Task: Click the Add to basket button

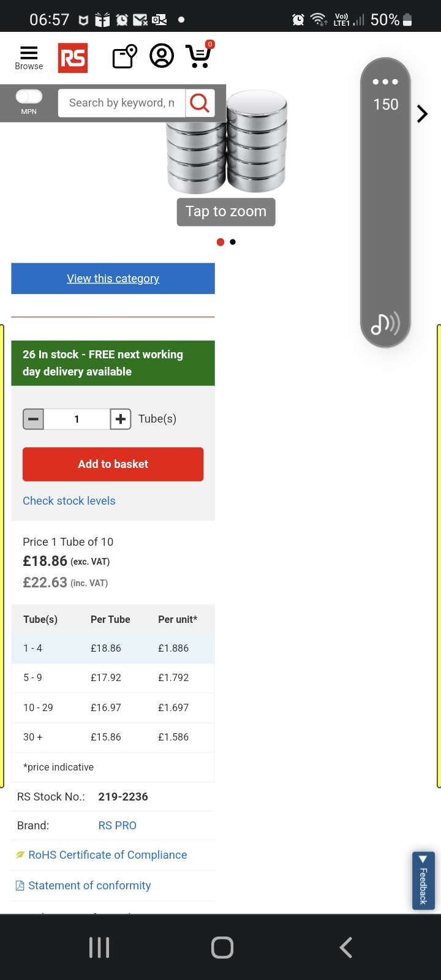Action: (113, 464)
